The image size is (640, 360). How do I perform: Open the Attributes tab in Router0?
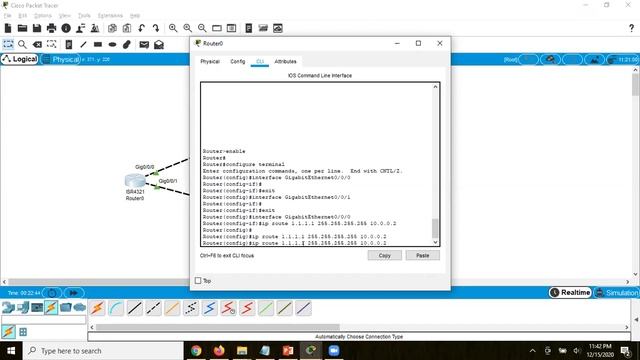(285, 62)
